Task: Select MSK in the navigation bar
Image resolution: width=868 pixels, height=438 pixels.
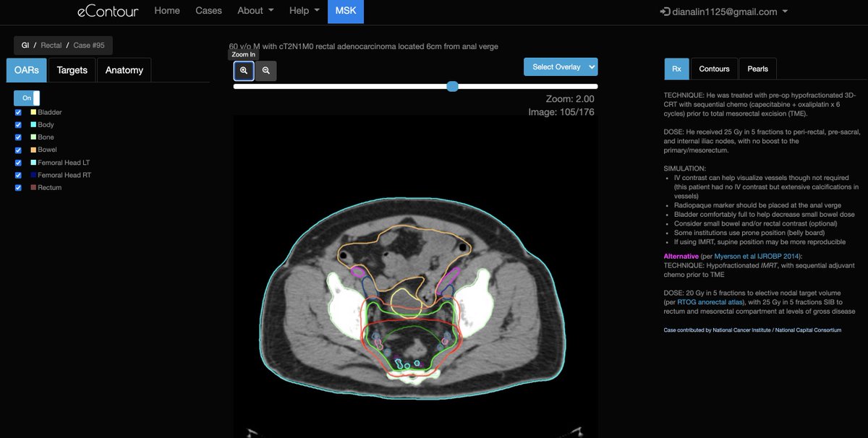Action: point(346,11)
